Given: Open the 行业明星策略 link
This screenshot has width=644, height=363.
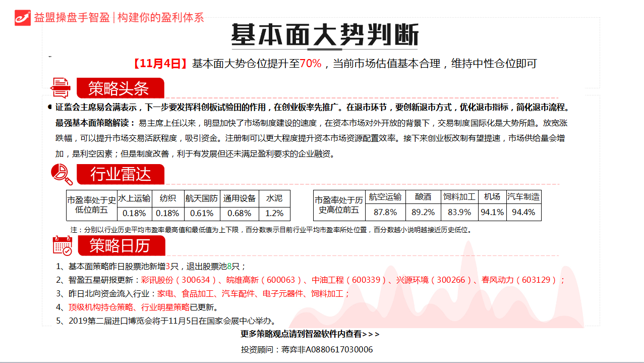Looking at the screenshot, I should [165, 307].
